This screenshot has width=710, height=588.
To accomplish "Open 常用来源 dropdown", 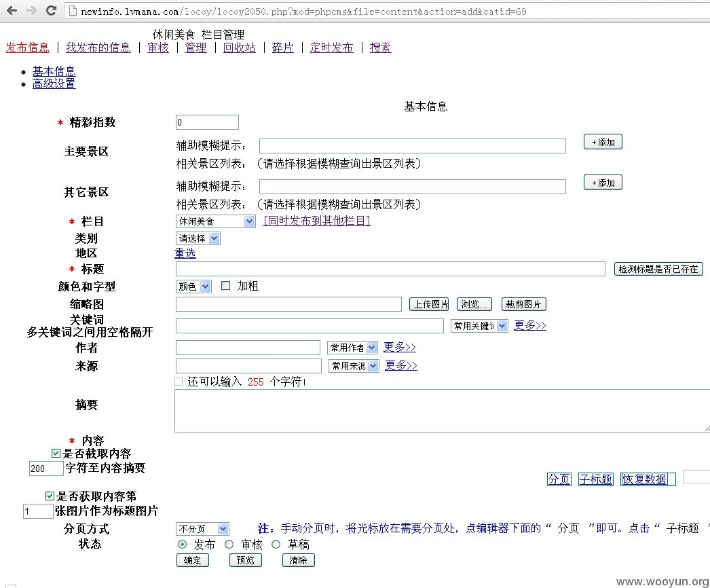I will (354, 365).
